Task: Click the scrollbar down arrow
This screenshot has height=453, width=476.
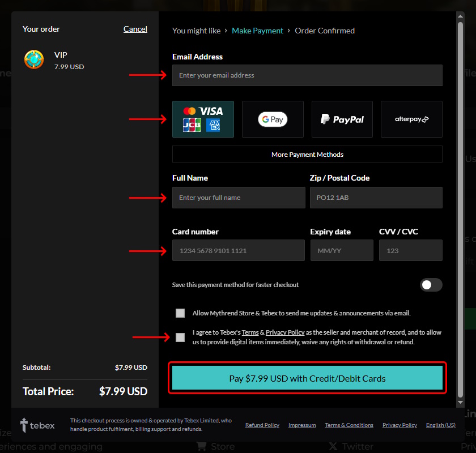Action: [x=461, y=403]
